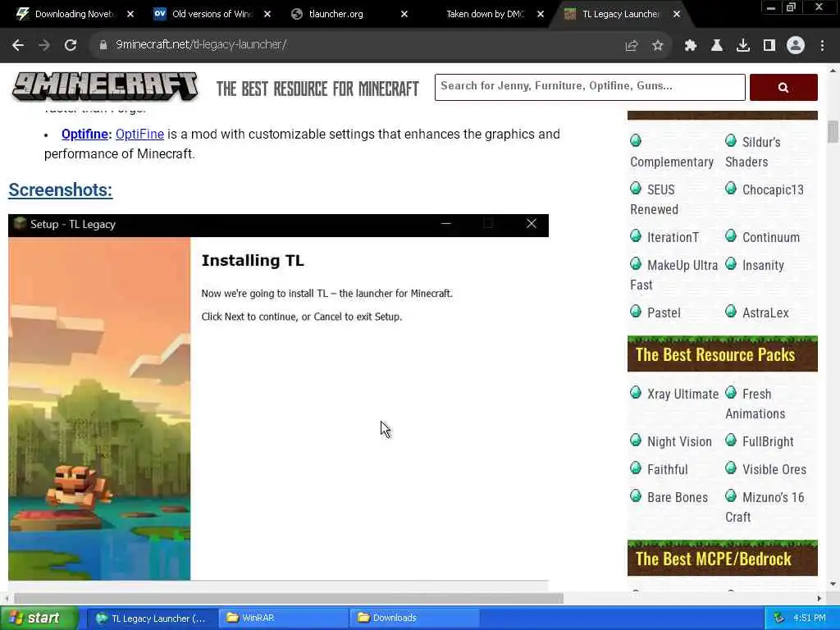Click The Best MCPE/Bedrock banner
The image size is (840, 630).
point(722,558)
